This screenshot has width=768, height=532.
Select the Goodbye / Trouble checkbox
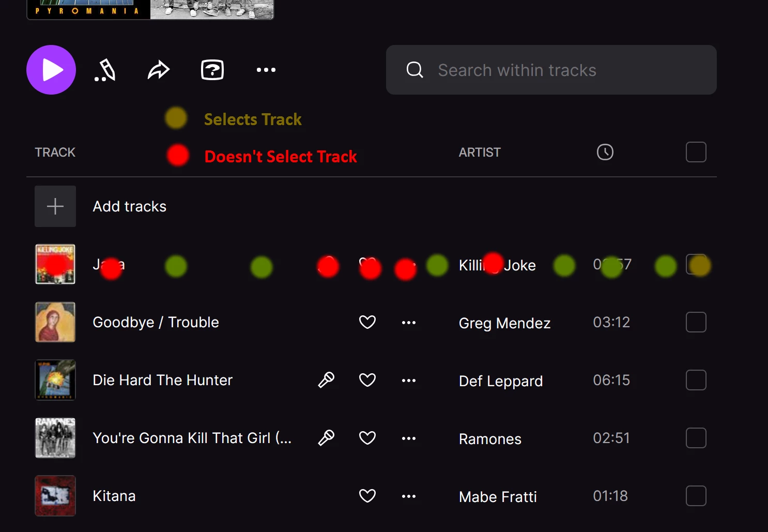696,322
